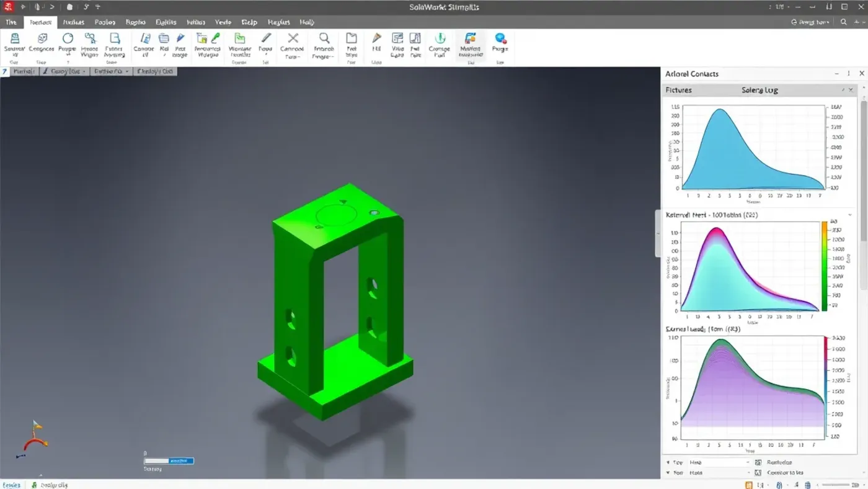This screenshot has width=868, height=489.
Task: Close the Ariorel Contacts panel
Action: pyautogui.click(x=862, y=73)
